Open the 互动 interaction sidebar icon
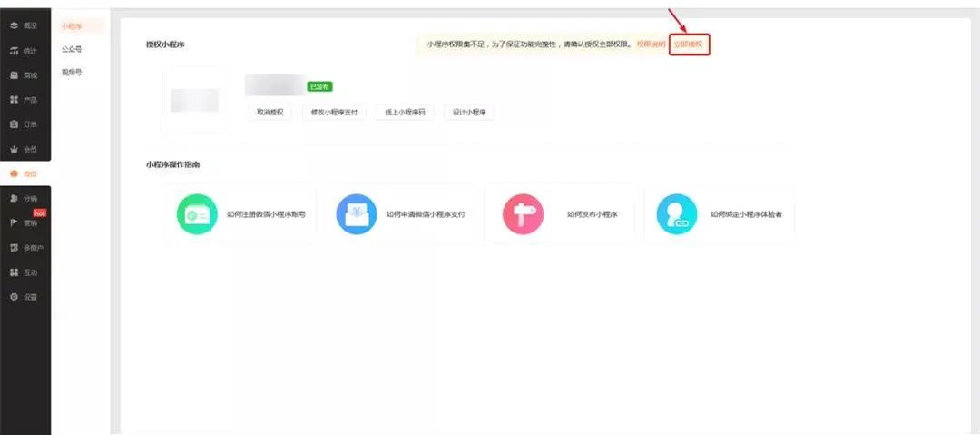This screenshot has width=980, height=435. (x=14, y=272)
